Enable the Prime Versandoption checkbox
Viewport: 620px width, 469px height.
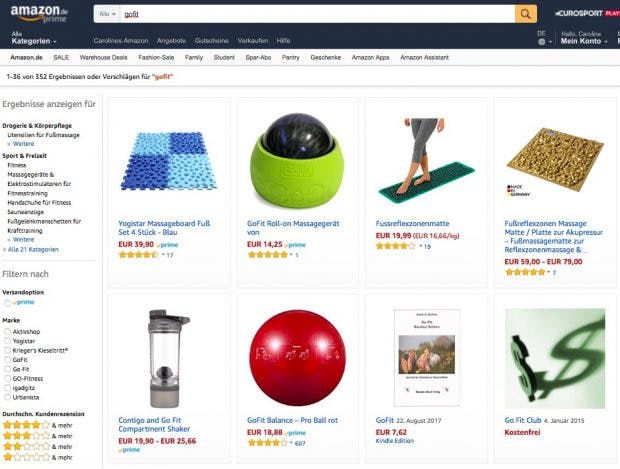[7, 303]
